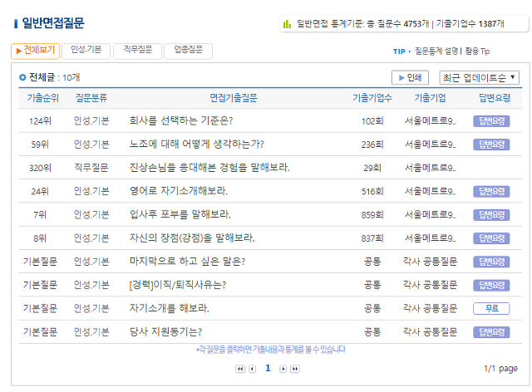Go to last page arrow icon
The image size is (532, 392).
(295, 369)
